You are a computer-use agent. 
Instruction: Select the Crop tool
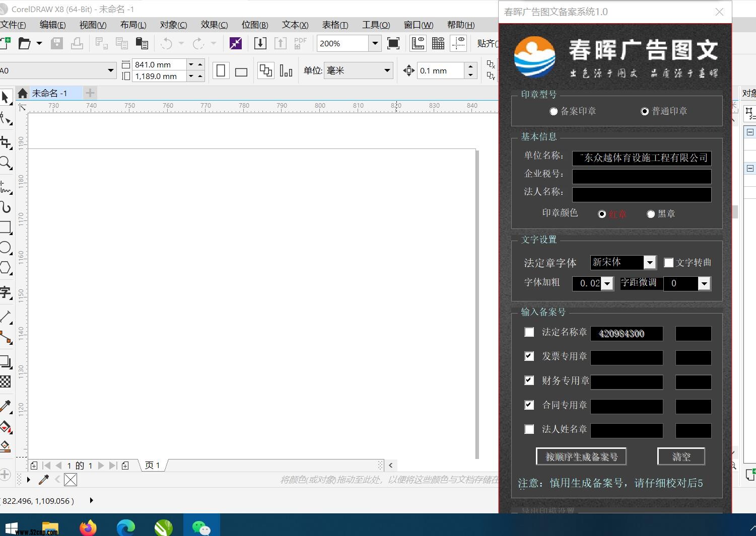[x=6, y=143]
